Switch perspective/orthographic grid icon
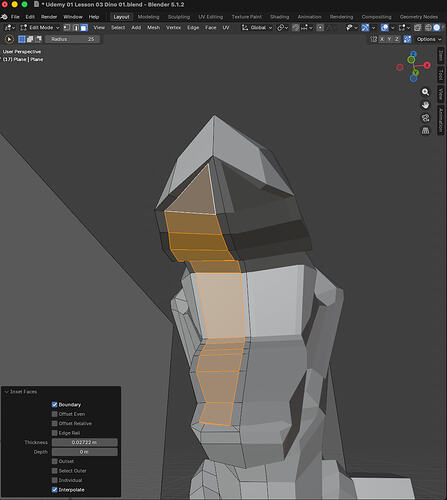Viewport: 447px width, 500px height. pos(425,131)
